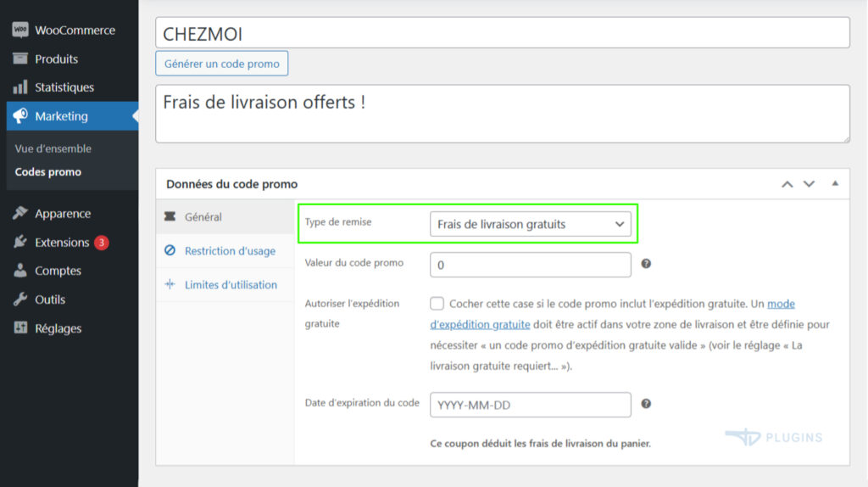Screen dimensions: 868x487
Task: Click Générer un code promo button
Action: point(222,64)
